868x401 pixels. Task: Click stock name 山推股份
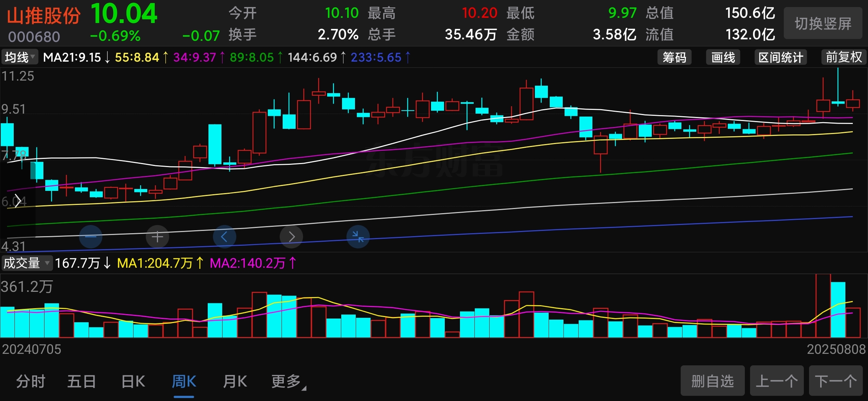[x=44, y=16]
